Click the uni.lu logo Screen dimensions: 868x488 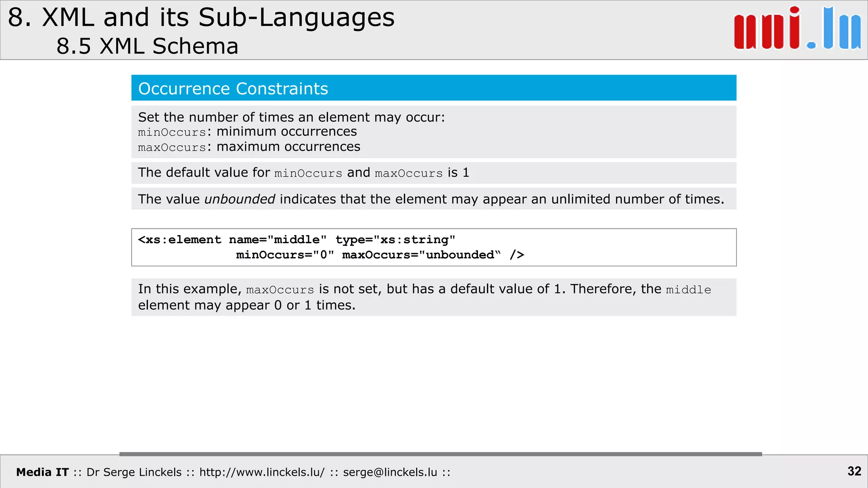click(x=797, y=28)
